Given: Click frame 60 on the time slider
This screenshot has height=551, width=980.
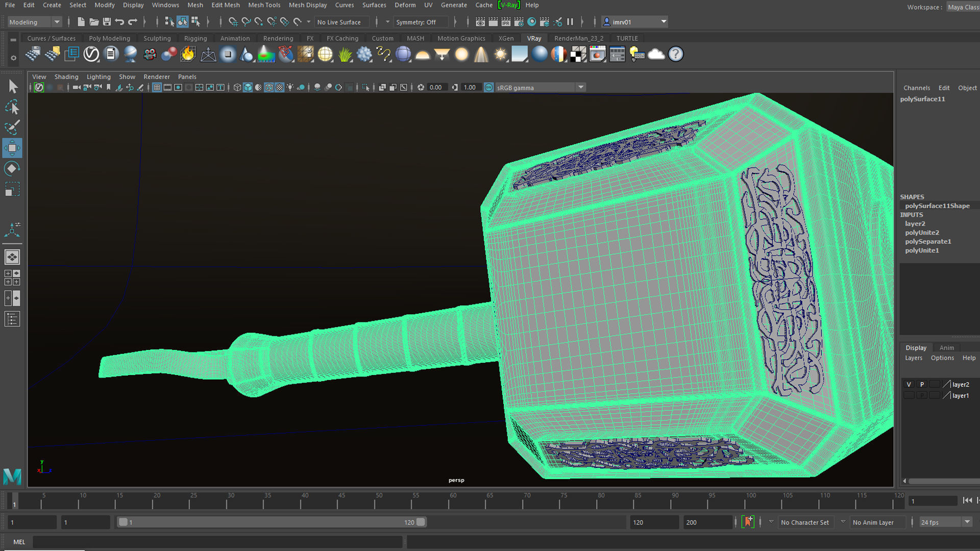Looking at the screenshot, I should [x=449, y=501].
